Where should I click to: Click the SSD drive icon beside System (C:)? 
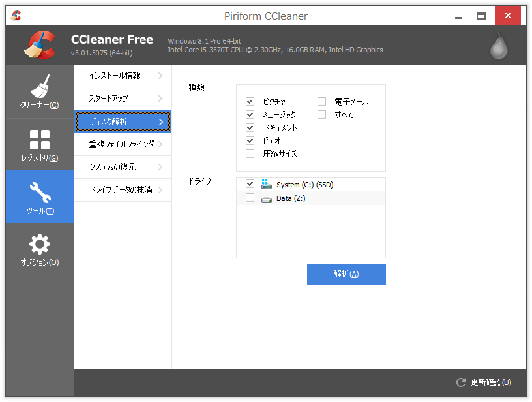click(x=267, y=185)
